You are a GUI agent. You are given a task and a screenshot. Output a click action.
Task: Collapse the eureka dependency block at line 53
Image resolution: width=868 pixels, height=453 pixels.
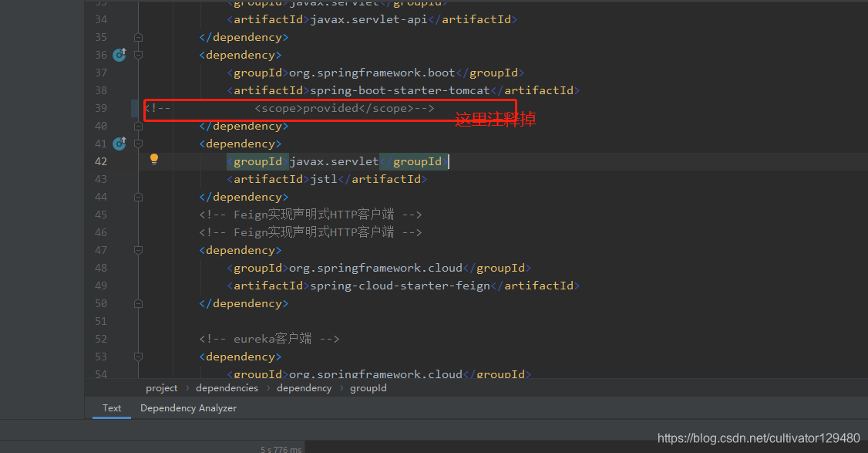point(139,356)
